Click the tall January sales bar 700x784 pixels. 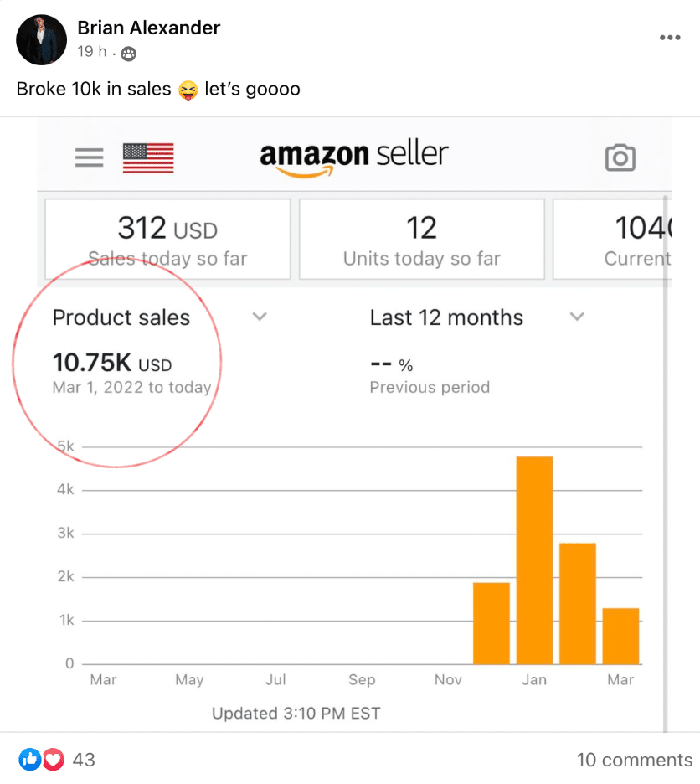pyautogui.click(x=534, y=560)
